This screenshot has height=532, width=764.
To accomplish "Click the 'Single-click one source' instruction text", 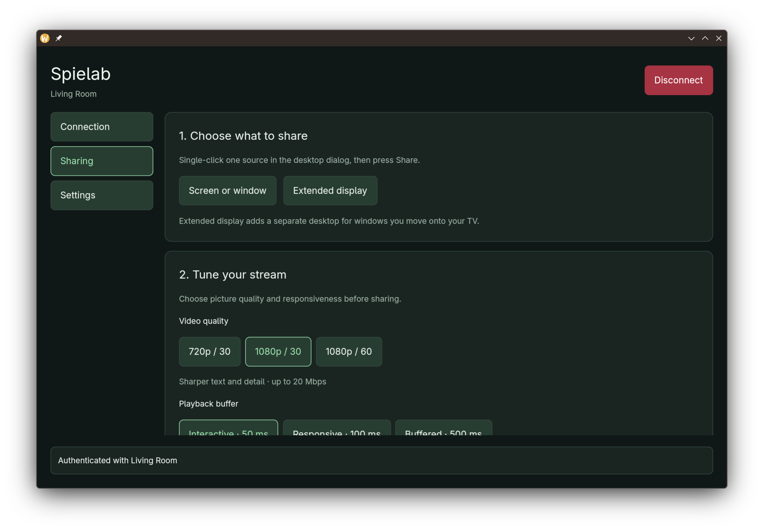I will click(x=300, y=160).
